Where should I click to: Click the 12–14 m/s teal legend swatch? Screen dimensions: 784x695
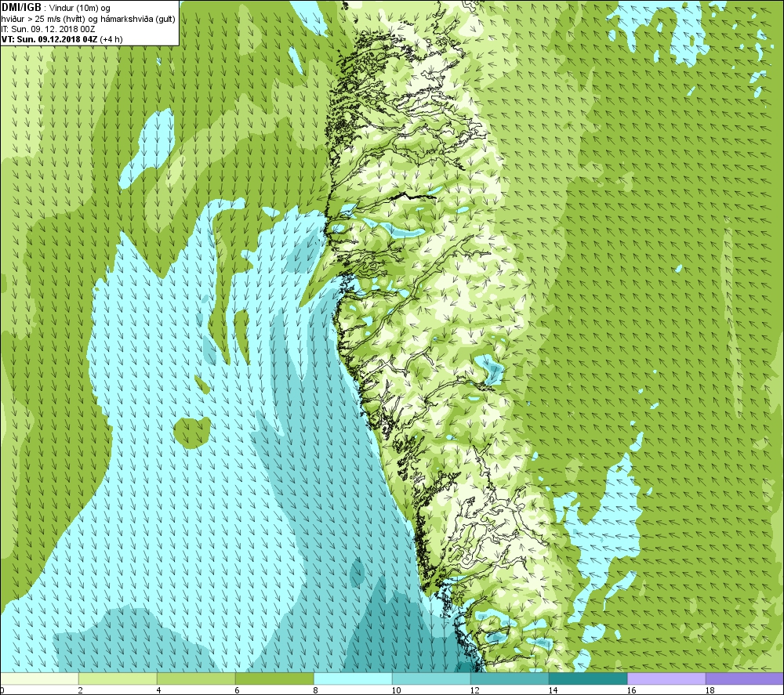pyautogui.click(x=510, y=679)
